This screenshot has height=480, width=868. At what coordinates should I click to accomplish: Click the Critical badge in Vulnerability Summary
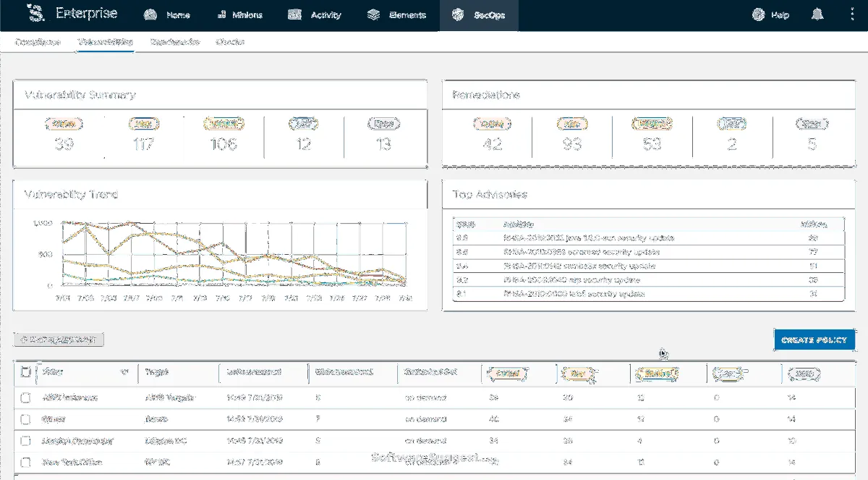pos(64,124)
